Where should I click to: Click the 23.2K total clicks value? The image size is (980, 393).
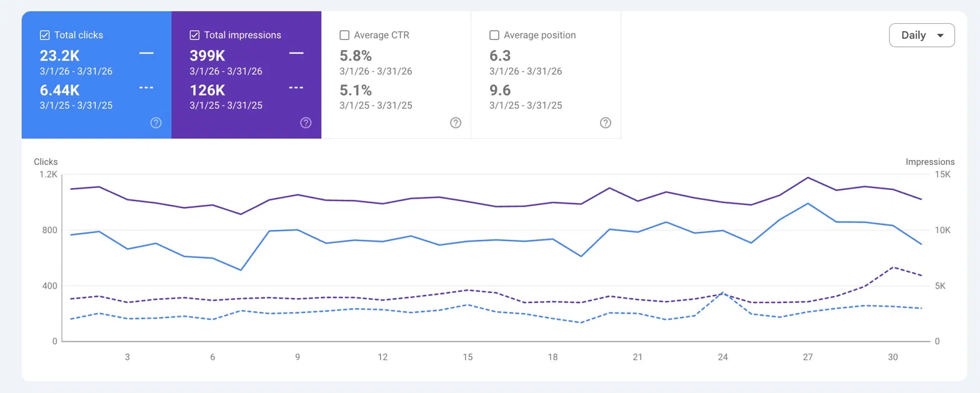pos(59,56)
